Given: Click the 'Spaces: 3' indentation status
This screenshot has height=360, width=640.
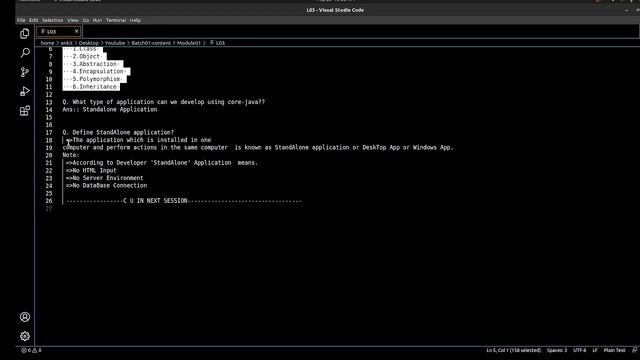Looking at the screenshot, I should click(x=557, y=350).
